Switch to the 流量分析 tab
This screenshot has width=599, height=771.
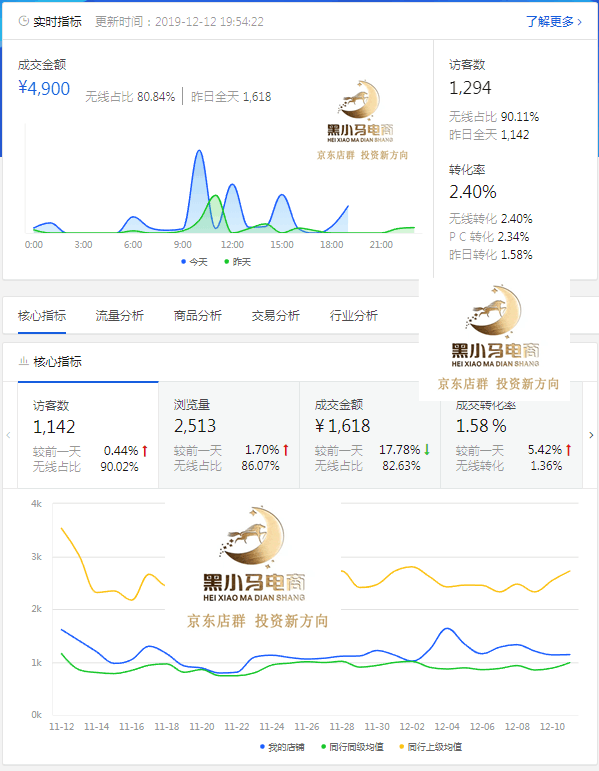pyautogui.click(x=120, y=316)
